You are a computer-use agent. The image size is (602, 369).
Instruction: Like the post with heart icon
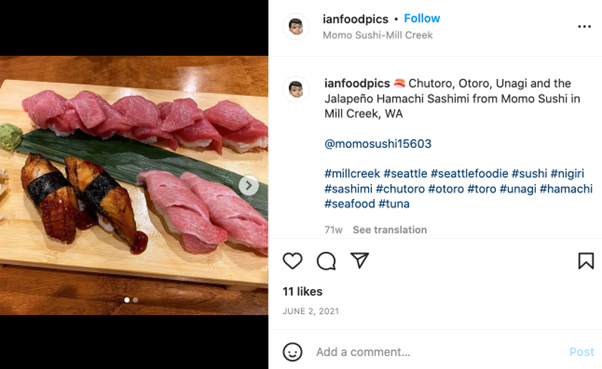293,261
